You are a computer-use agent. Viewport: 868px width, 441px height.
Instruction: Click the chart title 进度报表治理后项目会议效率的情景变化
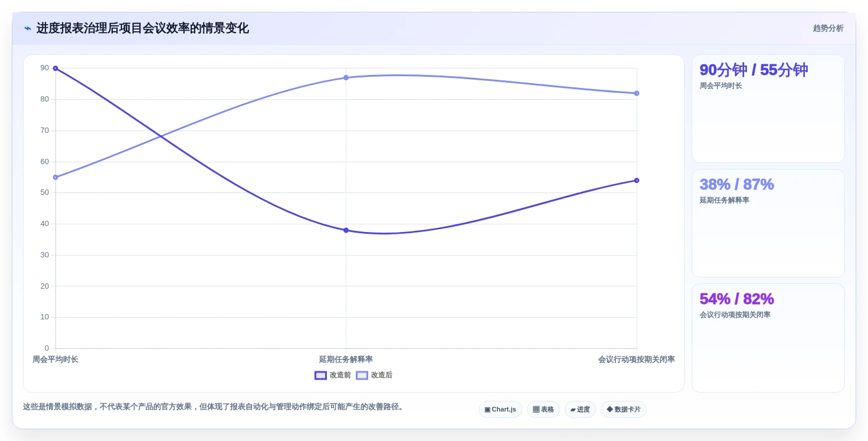pos(143,28)
